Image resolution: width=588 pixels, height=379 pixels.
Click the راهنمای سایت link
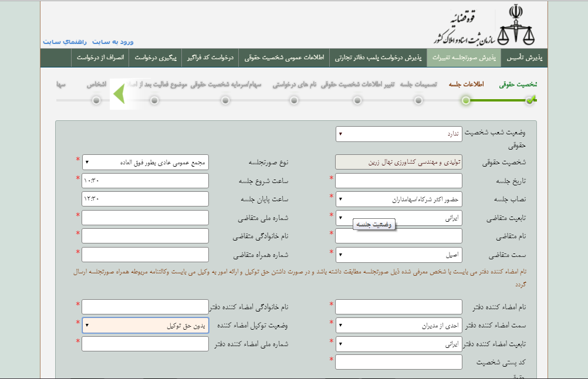tap(65, 42)
